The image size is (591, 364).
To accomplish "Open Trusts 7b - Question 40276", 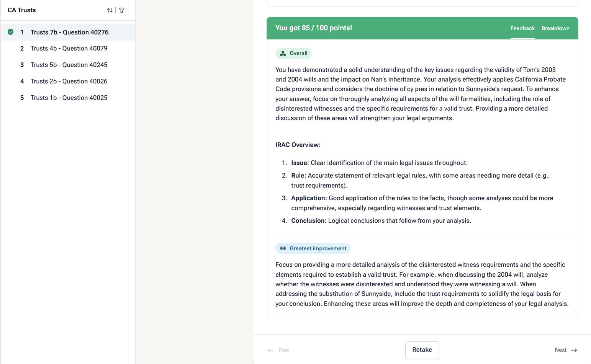I will (x=69, y=32).
